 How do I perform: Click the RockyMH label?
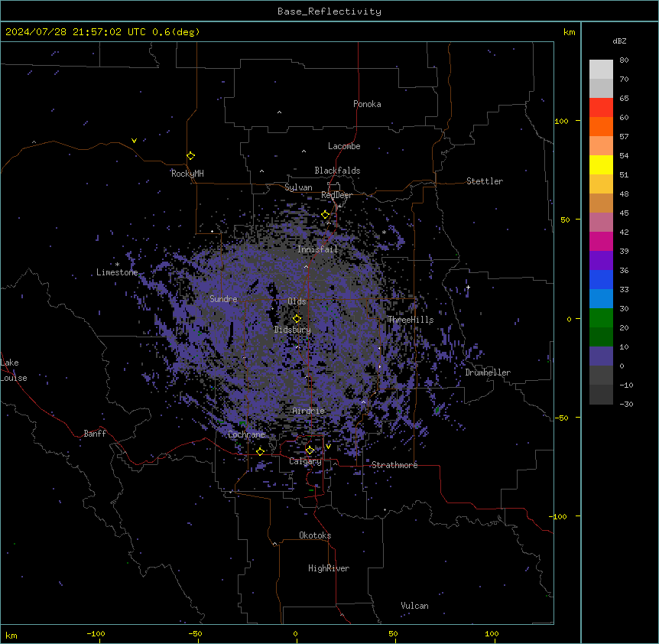click(187, 174)
